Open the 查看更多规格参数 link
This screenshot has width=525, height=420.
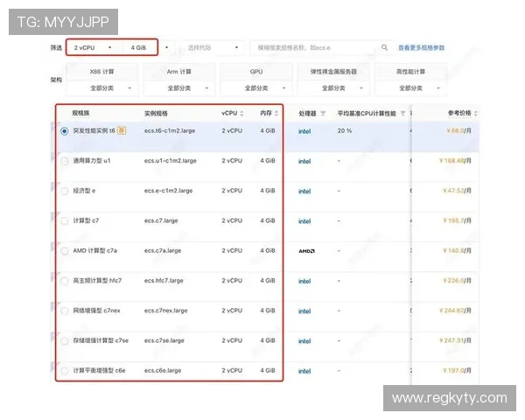pos(421,47)
